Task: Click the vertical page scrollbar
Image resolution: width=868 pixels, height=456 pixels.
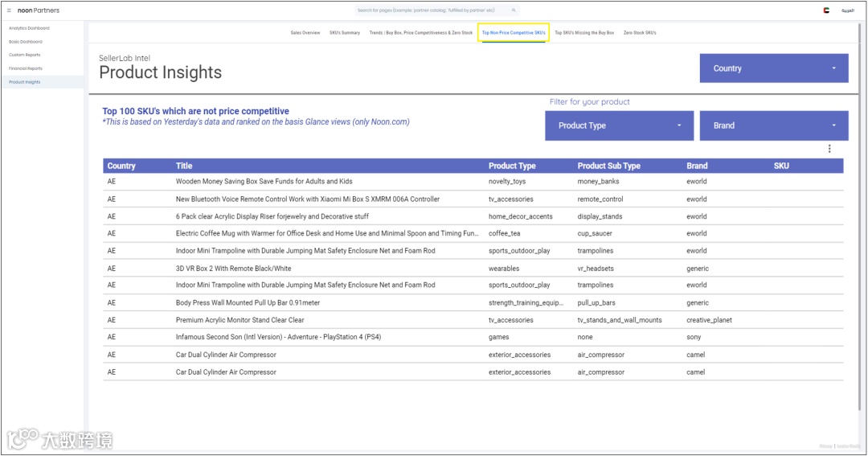Action: [861, 216]
